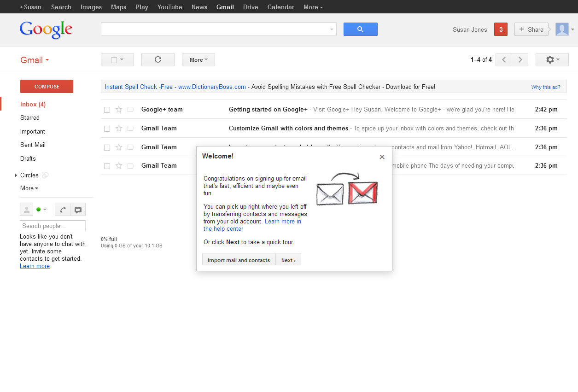The height and width of the screenshot is (392, 578).
Task: Click the video chat camera icon
Action: pos(78,210)
